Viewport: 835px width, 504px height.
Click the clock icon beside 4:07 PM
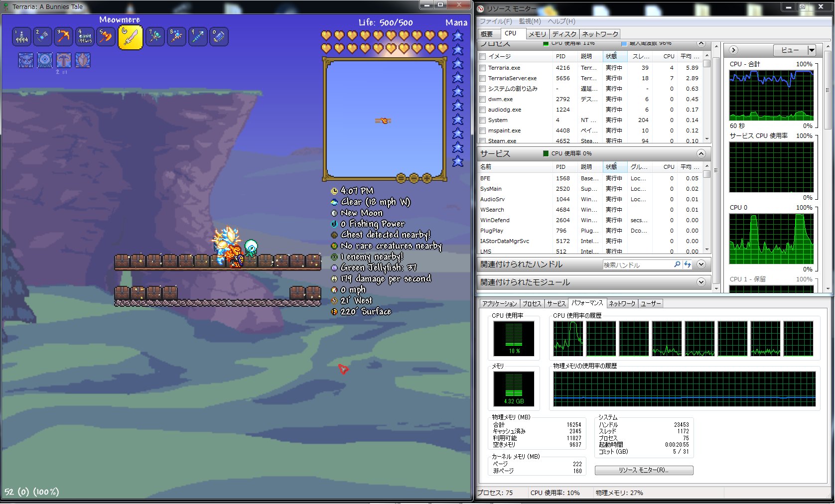(334, 191)
